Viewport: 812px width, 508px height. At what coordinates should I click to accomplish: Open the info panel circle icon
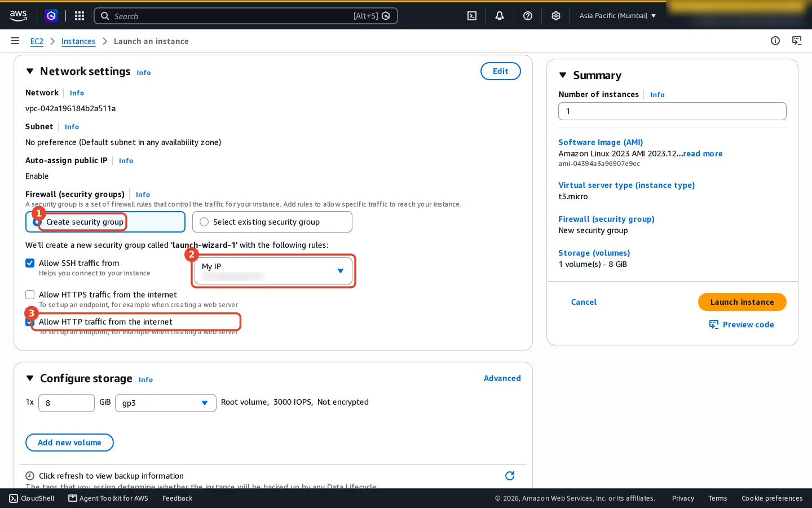775,41
